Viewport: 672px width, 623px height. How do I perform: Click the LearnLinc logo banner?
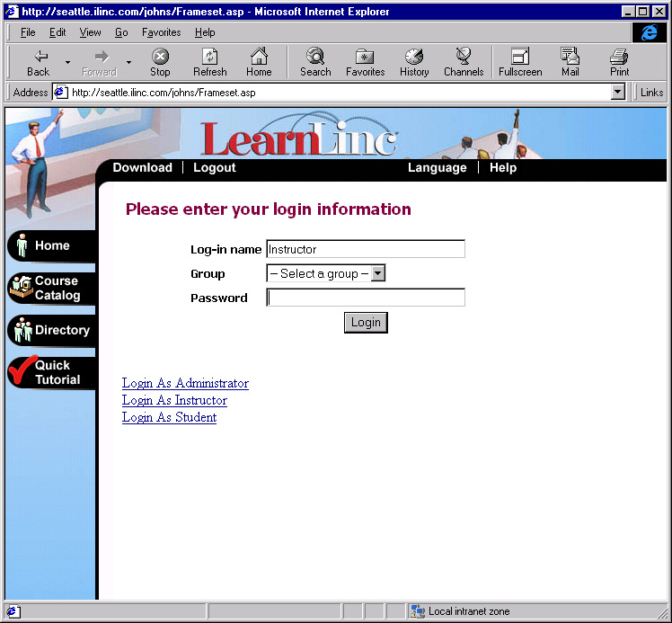298,136
